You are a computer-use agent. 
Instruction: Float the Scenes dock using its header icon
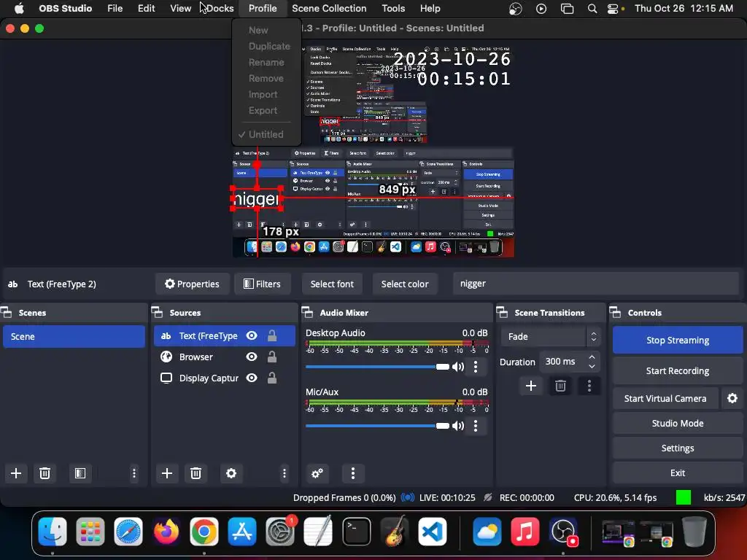pyautogui.click(x=7, y=312)
